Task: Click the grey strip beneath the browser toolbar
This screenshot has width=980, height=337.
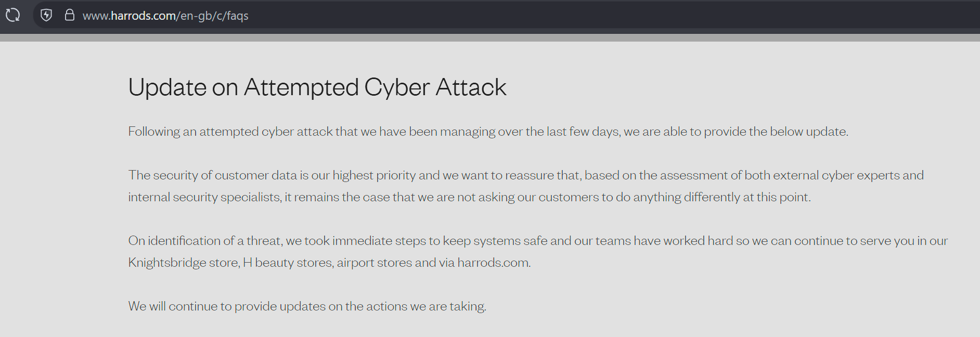Action: pyautogui.click(x=489, y=37)
